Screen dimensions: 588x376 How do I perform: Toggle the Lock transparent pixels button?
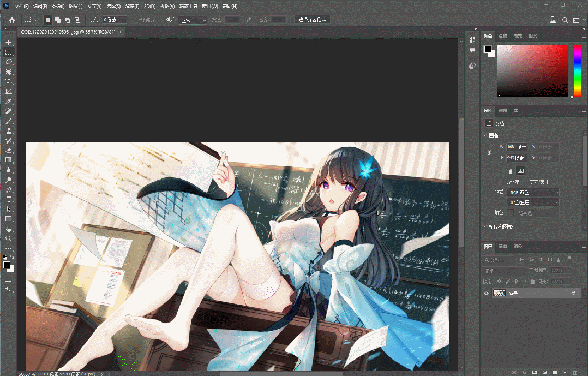point(499,281)
